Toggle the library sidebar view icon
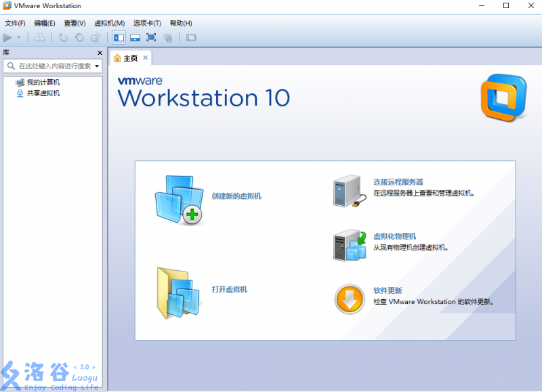The image size is (542, 392). [119, 37]
